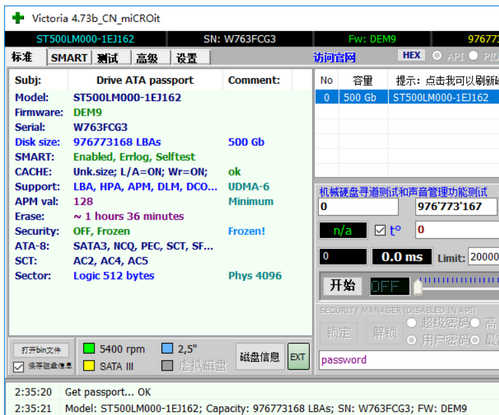Switch to the 标准 tab
Viewport: 499px width, 415px height.
pyautogui.click(x=22, y=57)
